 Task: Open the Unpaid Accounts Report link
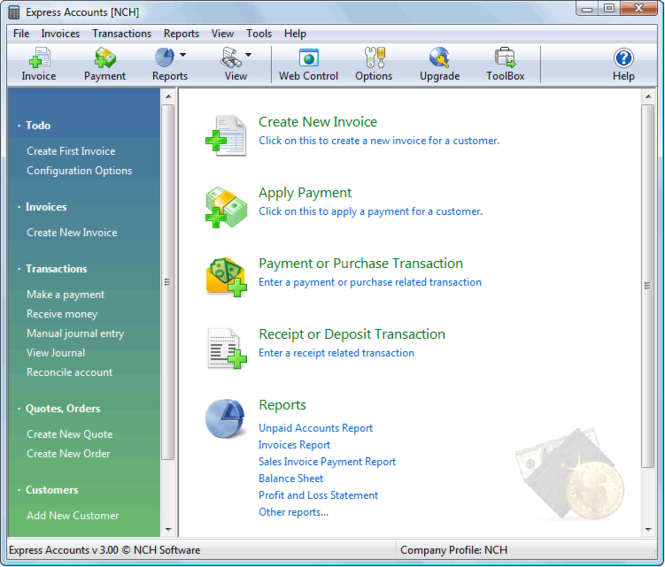click(316, 428)
